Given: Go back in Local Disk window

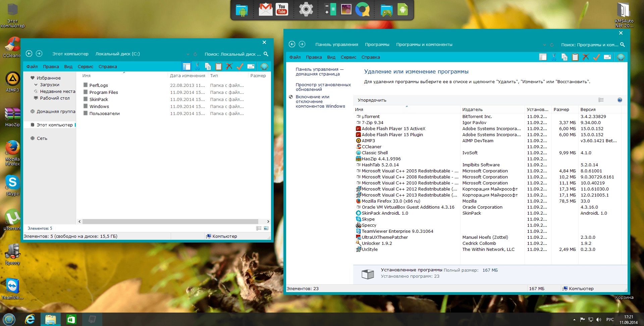Looking at the screenshot, I should (x=29, y=54).
